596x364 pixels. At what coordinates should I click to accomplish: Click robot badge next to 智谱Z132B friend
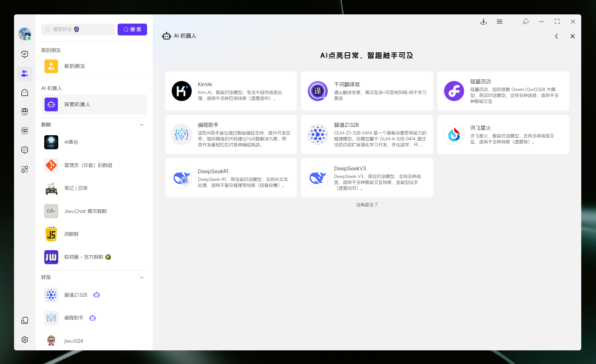97,295
